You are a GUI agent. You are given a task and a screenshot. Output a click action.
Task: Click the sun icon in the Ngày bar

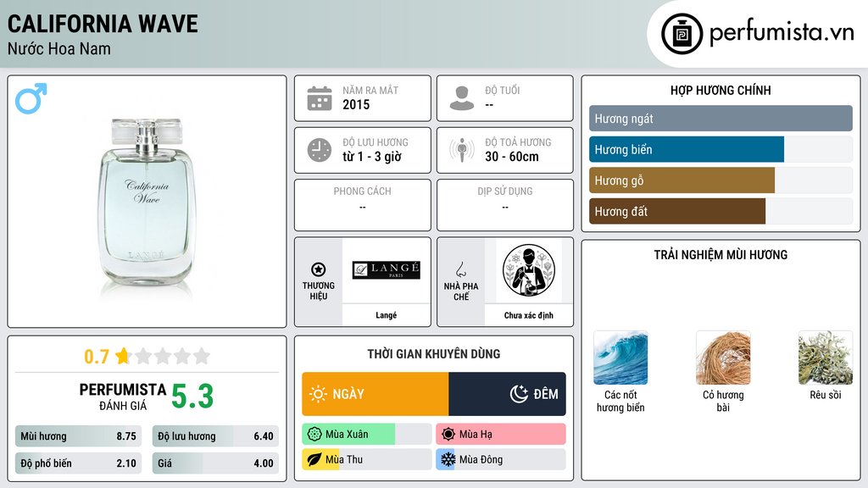(x=319, y=394)
